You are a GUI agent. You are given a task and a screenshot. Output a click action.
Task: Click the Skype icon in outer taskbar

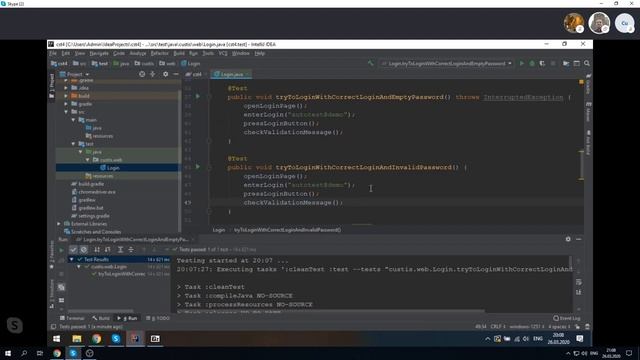coord(73,353)
